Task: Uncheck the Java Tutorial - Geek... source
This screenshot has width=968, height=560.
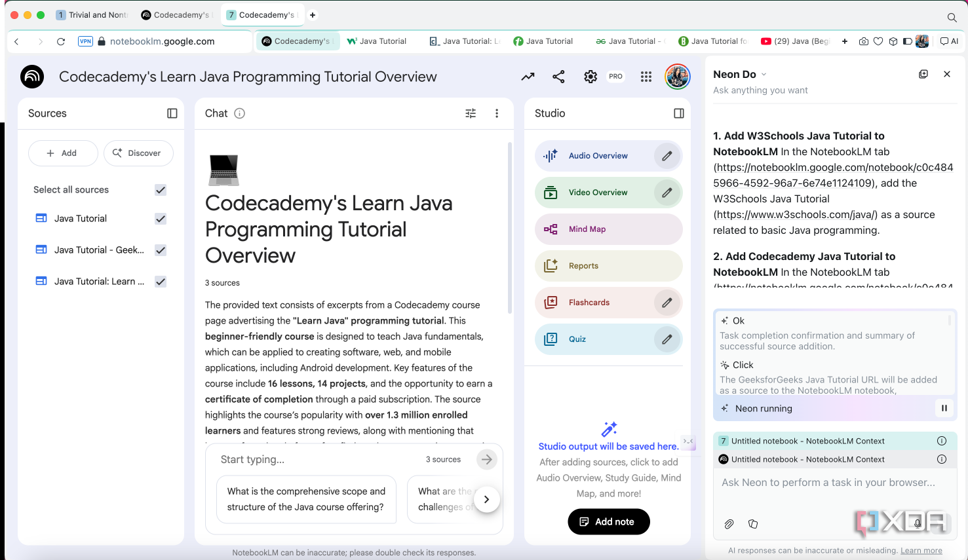Action: point(161,250)
